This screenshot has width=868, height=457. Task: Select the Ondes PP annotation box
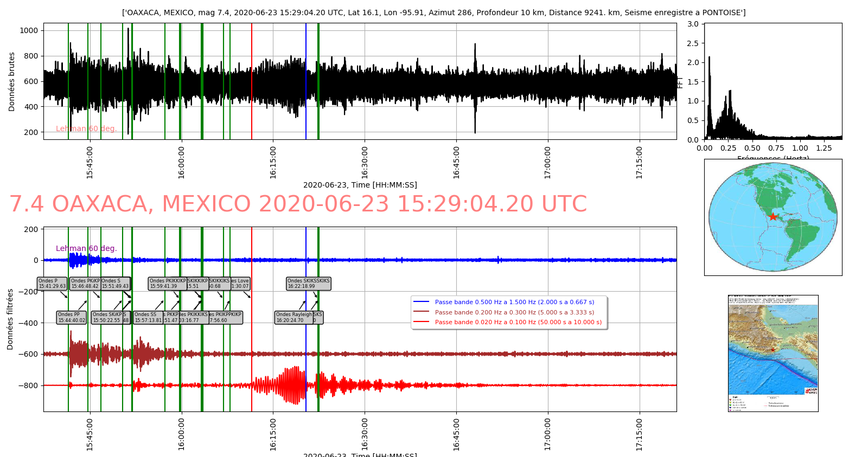coord(71,317)
